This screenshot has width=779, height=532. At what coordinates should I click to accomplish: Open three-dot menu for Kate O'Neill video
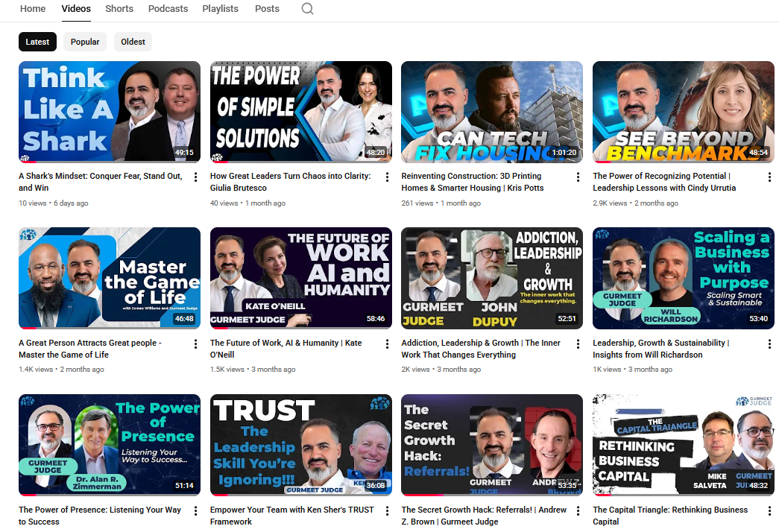[x=387, y=344]
